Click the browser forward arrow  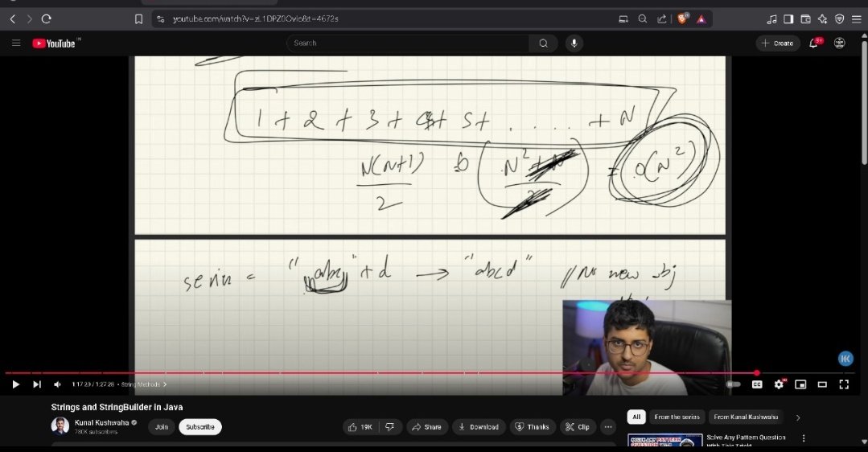click(x=29, y=18)
